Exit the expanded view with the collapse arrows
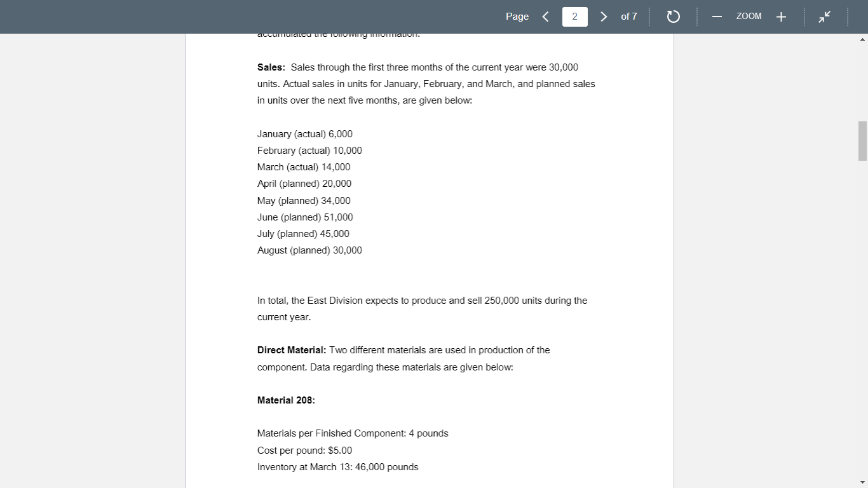 tap(824, 17)
